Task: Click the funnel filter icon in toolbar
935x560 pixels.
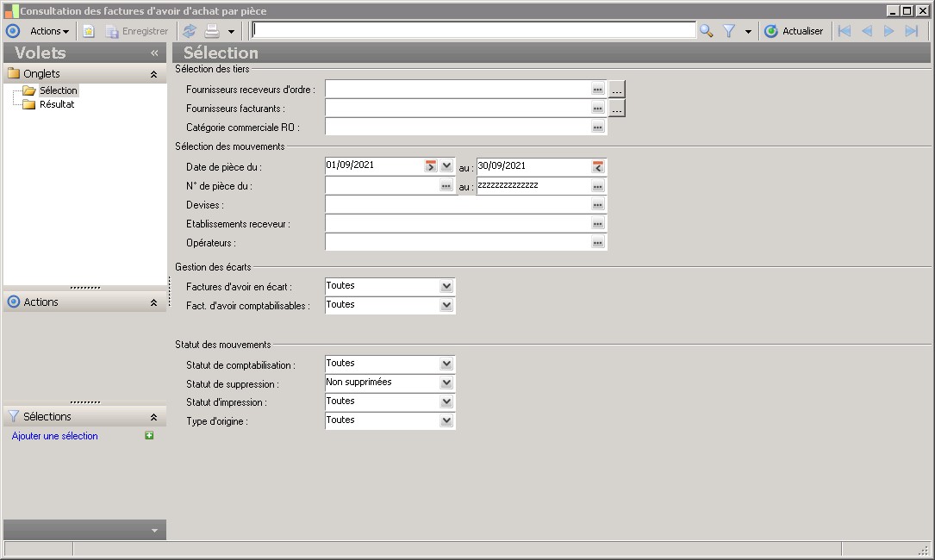Action: tap(729, 31)
